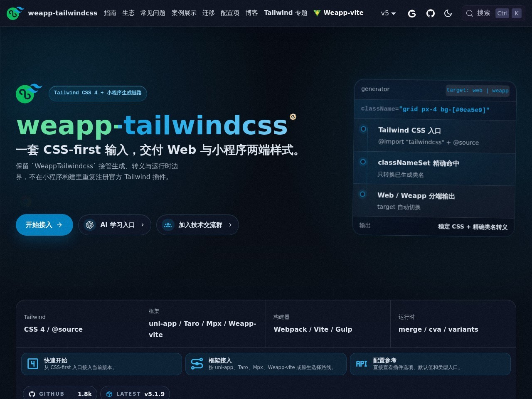Click the API icon on 配置参考 card
Image resolution: width=532 pixels, height=399 pixels.
point(362,364)
